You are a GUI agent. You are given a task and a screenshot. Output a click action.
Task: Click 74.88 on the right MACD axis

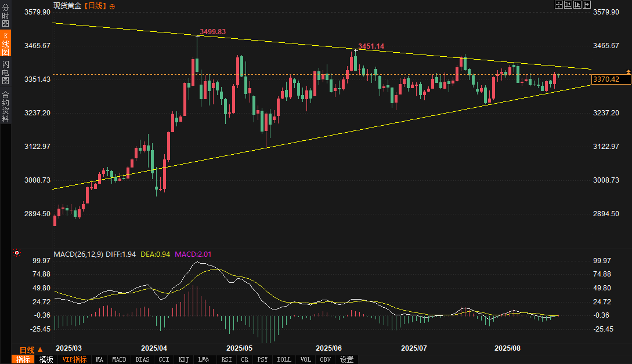(602, 274)
